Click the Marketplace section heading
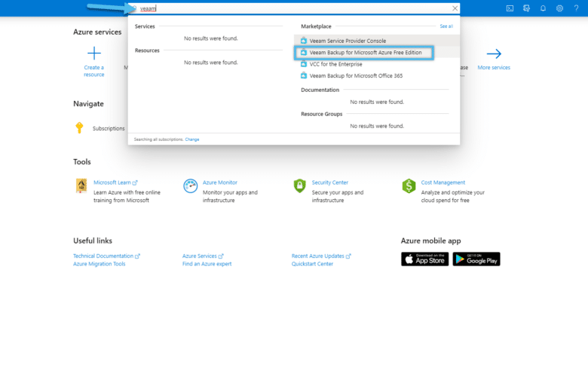Viewport: 588px width, 389px height. tap(316, 26)
